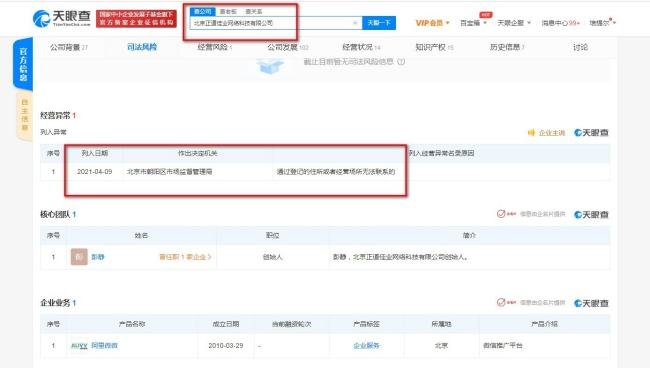Click the 产品名称 column header
Screen dimensions: 650x368
click(x=132, y=324)
